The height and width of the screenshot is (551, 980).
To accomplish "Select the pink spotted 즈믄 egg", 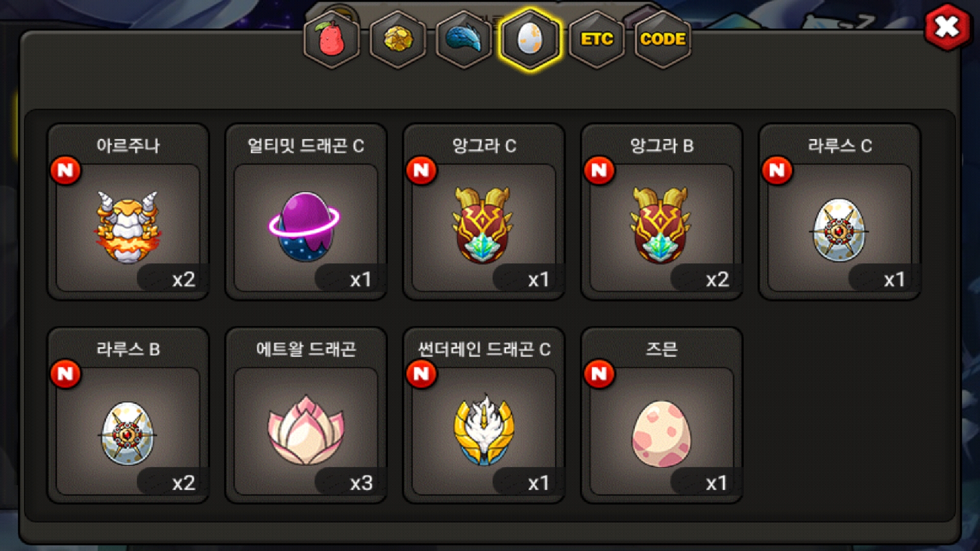I will [x=661, y=415].
